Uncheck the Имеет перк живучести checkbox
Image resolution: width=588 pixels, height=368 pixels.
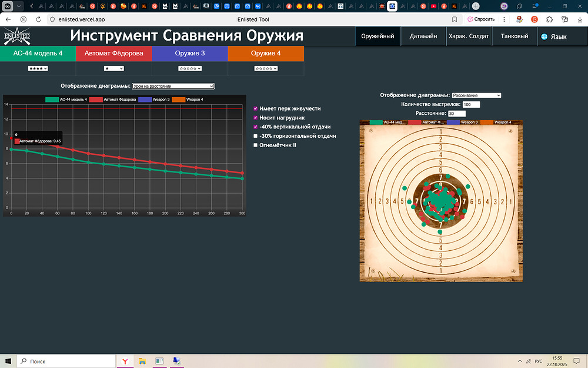coord(255,108)
